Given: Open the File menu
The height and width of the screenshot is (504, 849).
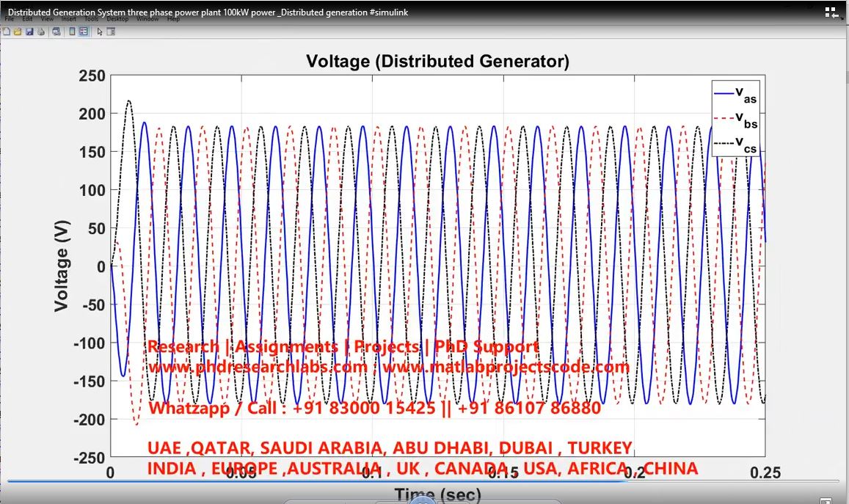Looking at the screenshot, I should point(10,20).
